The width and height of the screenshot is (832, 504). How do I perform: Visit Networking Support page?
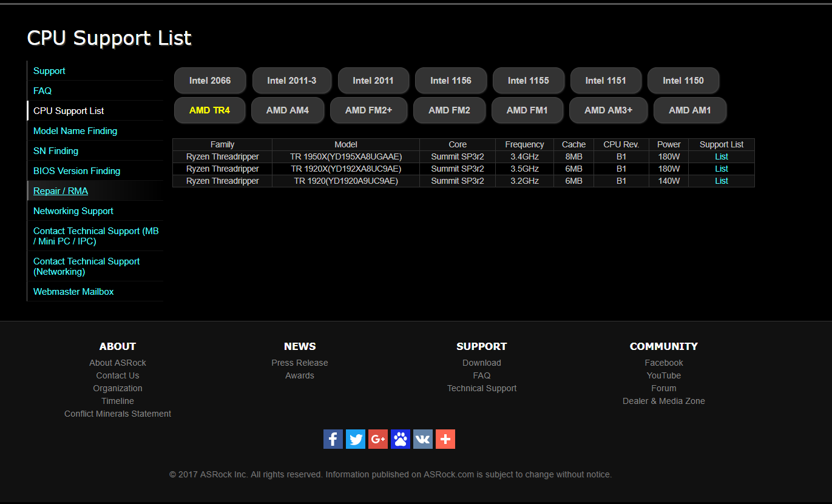[x=73, y=211]
